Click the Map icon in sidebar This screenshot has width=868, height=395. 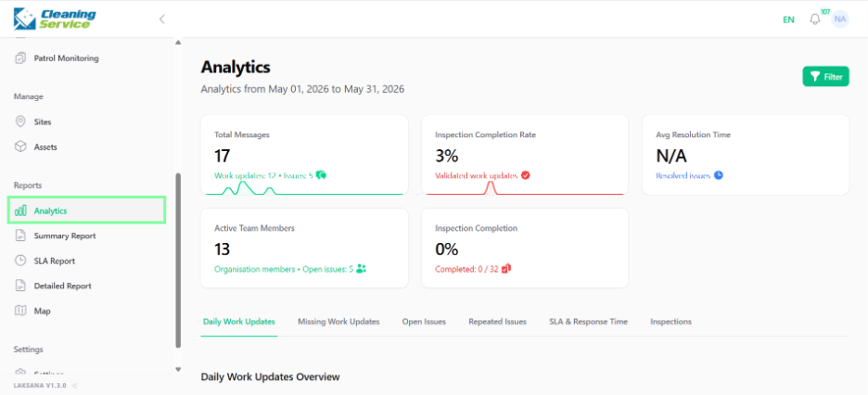(x=20, y=311)
